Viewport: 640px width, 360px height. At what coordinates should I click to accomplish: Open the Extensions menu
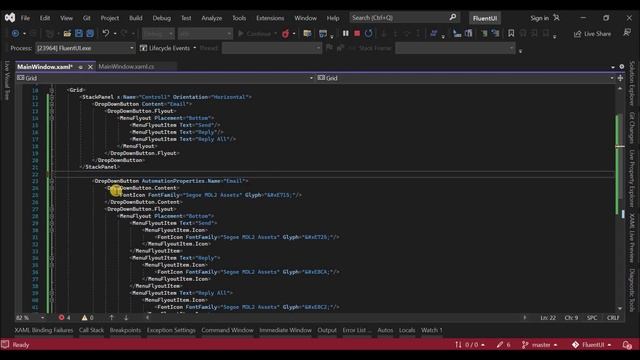click(x=270, y=18)
